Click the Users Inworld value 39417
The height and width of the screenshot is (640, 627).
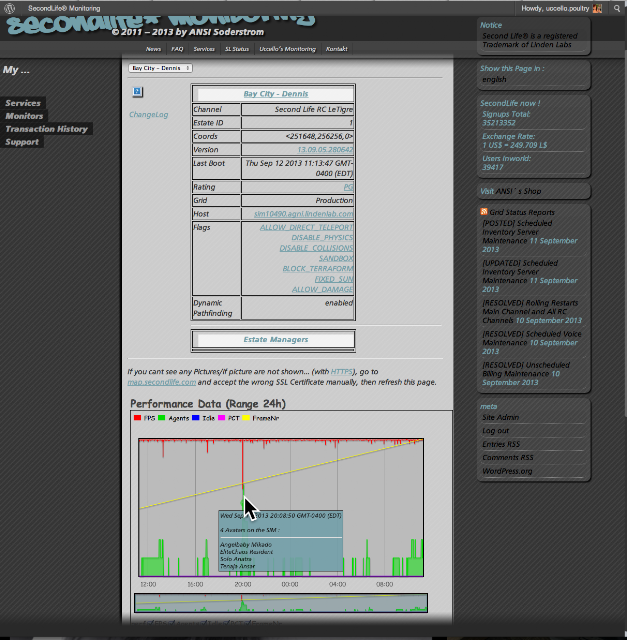492,167
